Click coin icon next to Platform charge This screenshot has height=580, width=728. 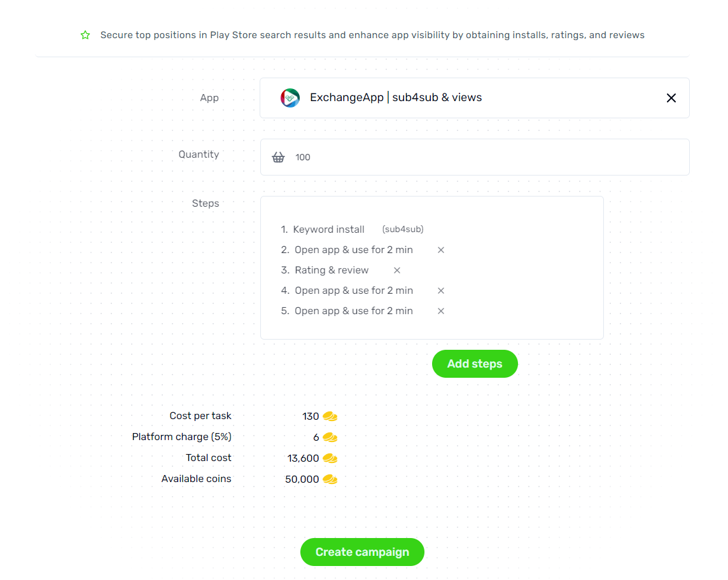coord(330,437)
